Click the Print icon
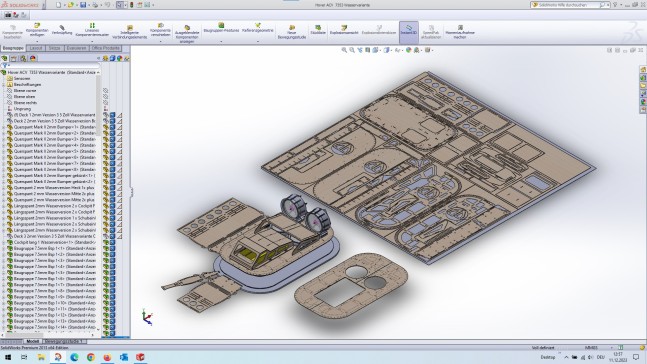Viewport: 647px width, 364px height. 95,5
